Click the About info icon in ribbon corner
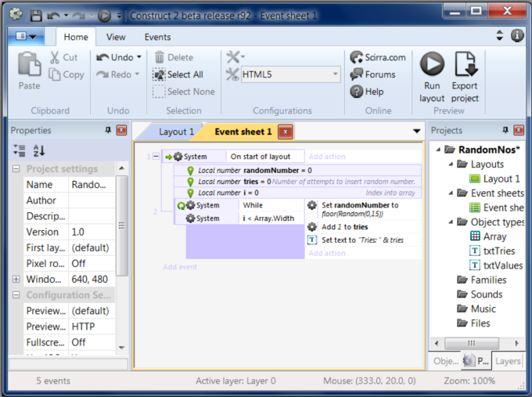The image size is (532, 397). (517, 35)
